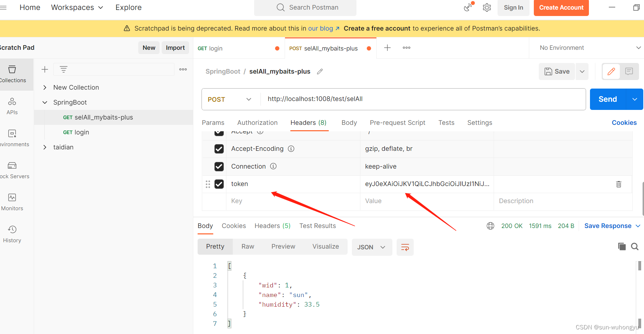The height and width of the screenshot is (334, 644).
Task: Add a new request tab with plus
Action: coord(387,48)
